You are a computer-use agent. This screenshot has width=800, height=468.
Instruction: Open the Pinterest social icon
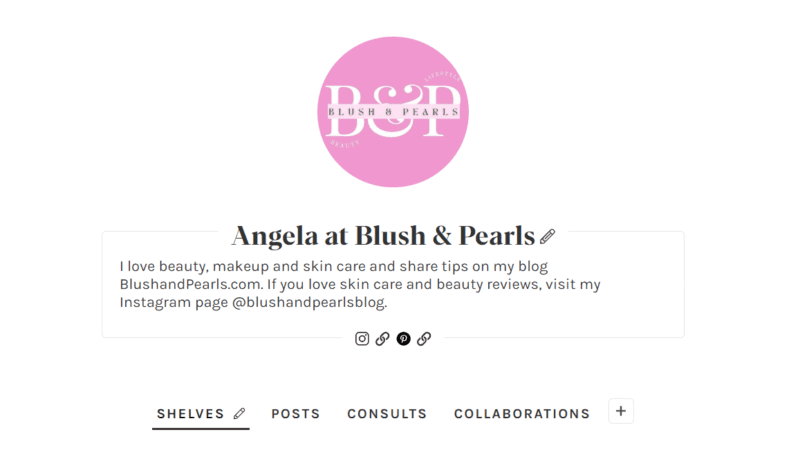tap(404, 339)
